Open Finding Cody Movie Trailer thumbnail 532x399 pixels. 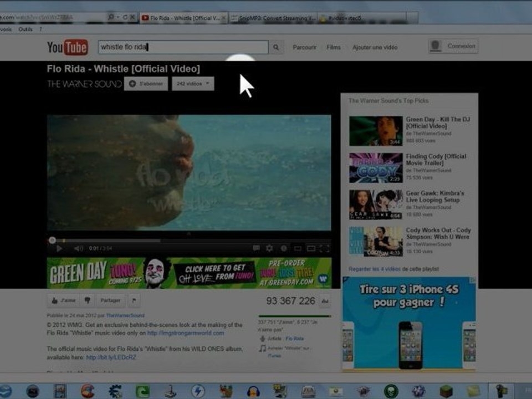tap(376, 168)
